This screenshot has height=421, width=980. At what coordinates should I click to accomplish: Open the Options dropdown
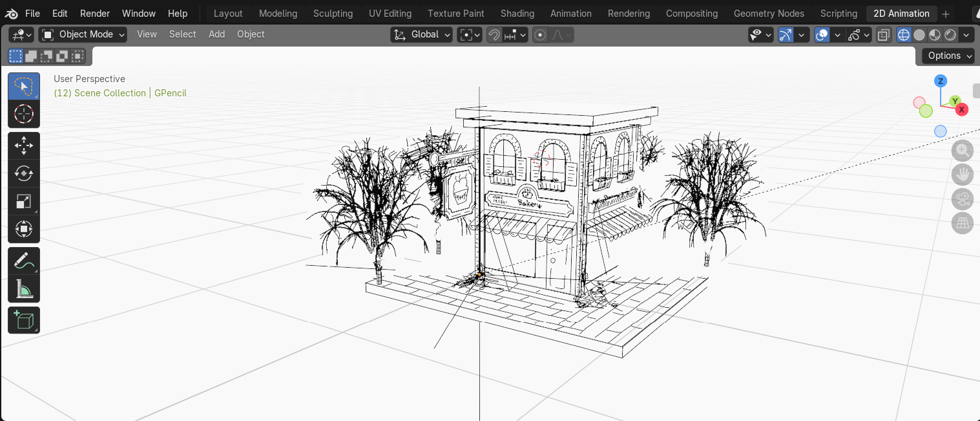click(948, 56)
